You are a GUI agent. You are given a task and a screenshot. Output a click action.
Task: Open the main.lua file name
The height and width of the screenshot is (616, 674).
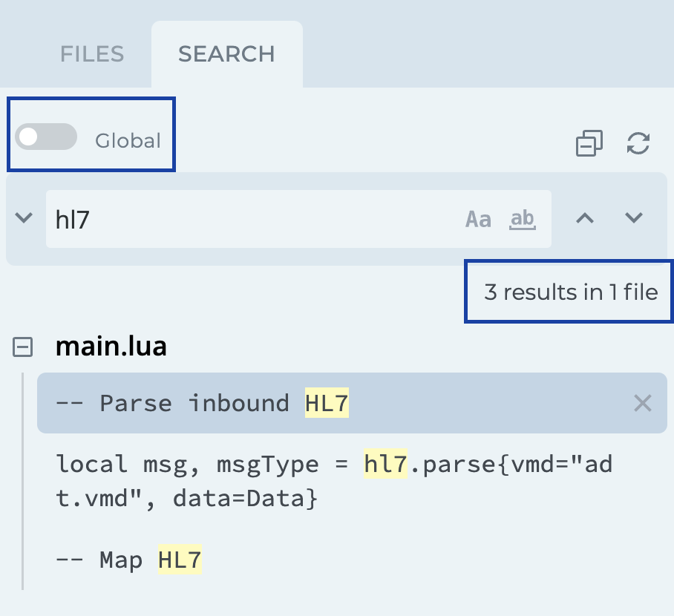click(111, 347)
